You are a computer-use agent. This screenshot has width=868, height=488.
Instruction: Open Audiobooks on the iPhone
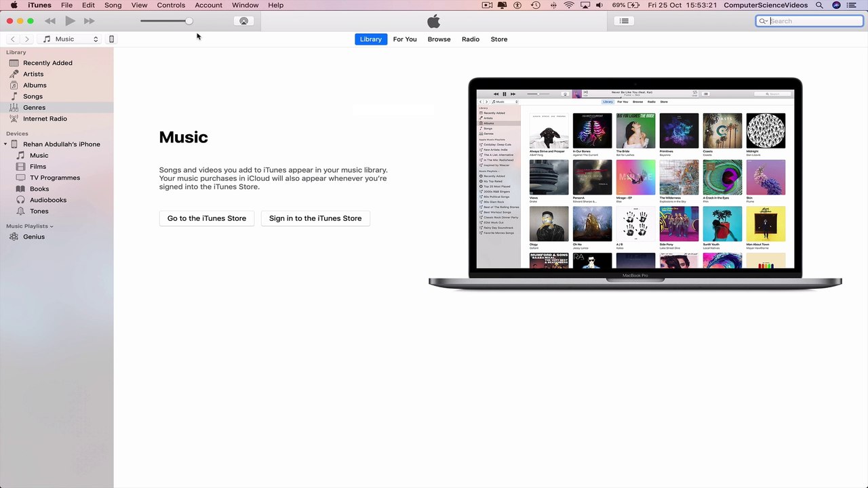point(57,200)
